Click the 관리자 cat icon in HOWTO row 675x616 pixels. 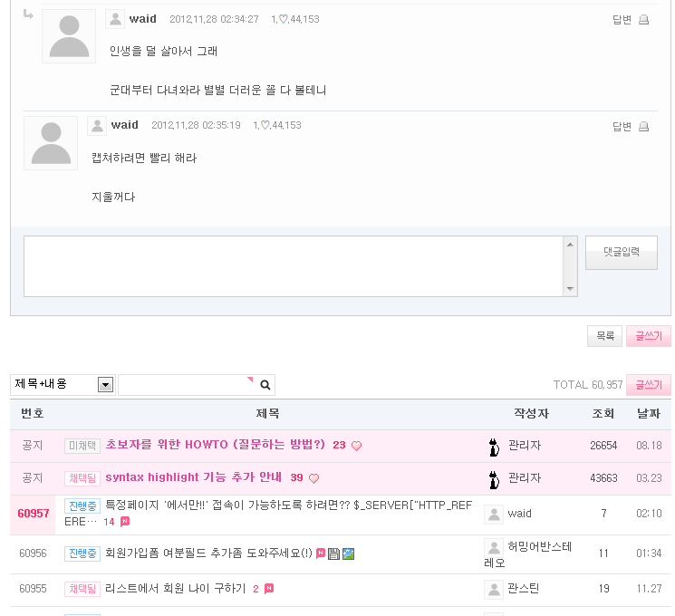(494, 446)
